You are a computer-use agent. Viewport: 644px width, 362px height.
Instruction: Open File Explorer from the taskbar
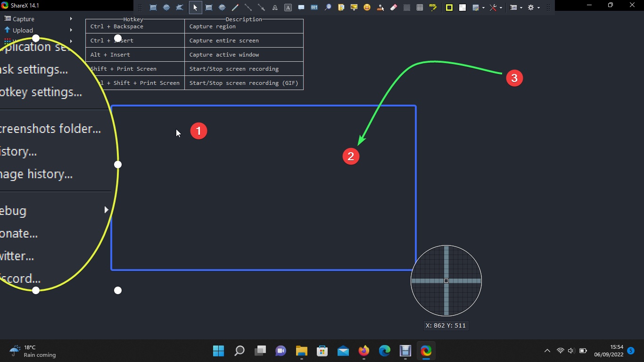[302, 351]
